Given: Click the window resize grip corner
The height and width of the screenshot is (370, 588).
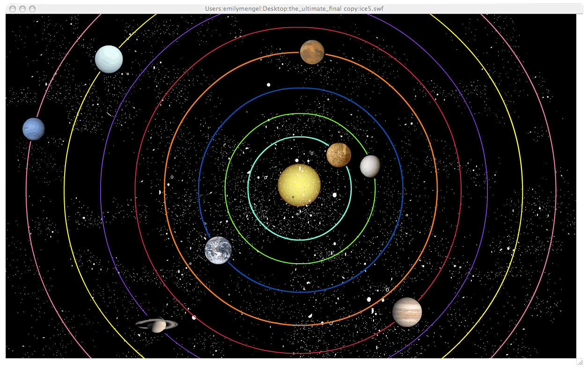Looking at the screenshot, I should click(580, 362).
